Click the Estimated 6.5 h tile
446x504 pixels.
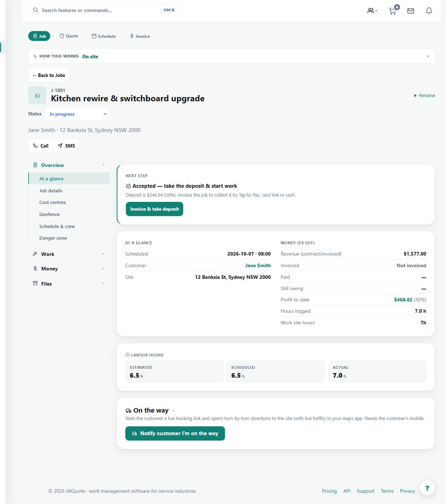click(174, 371)
